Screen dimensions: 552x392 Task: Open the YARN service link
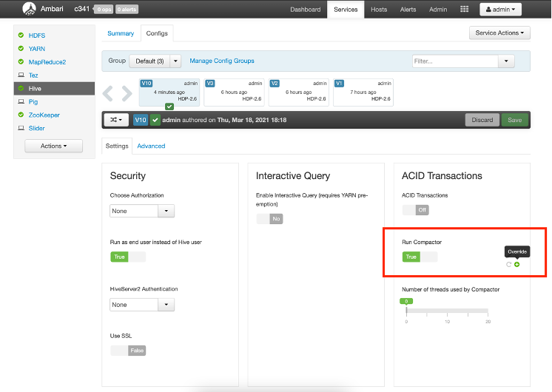point(37,49)
